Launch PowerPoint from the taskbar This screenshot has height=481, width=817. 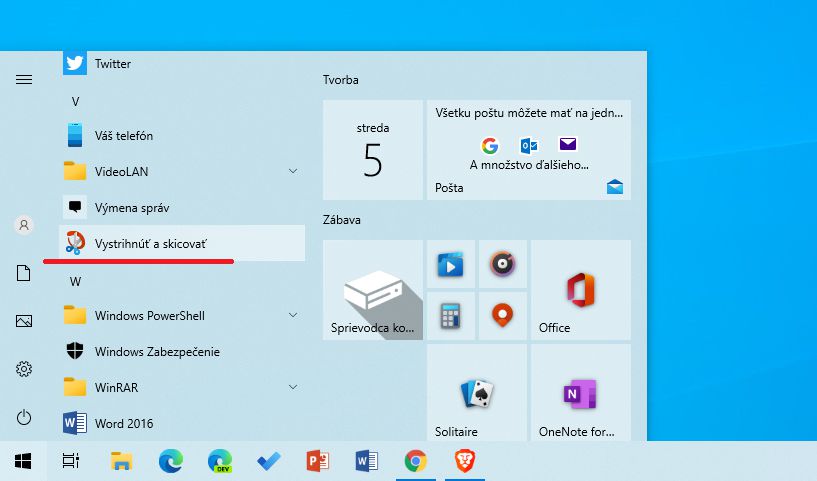(318, 461)
